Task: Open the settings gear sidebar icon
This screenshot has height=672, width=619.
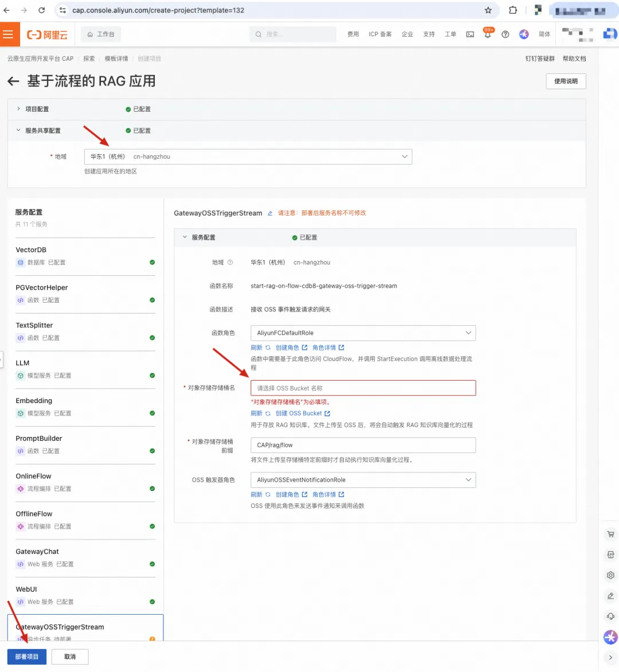Action: pyautogui.click(x=610, y=575)
